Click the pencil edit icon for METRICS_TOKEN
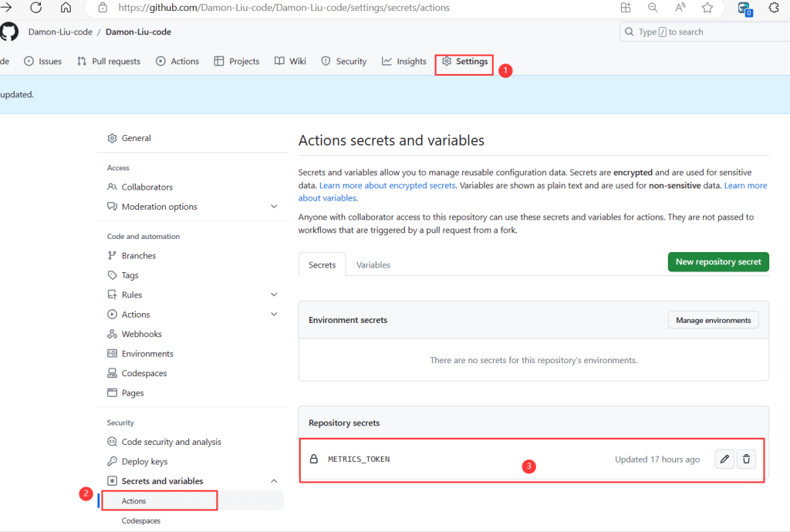The height and width of the screenshot is (532, 790). (724, 459)
